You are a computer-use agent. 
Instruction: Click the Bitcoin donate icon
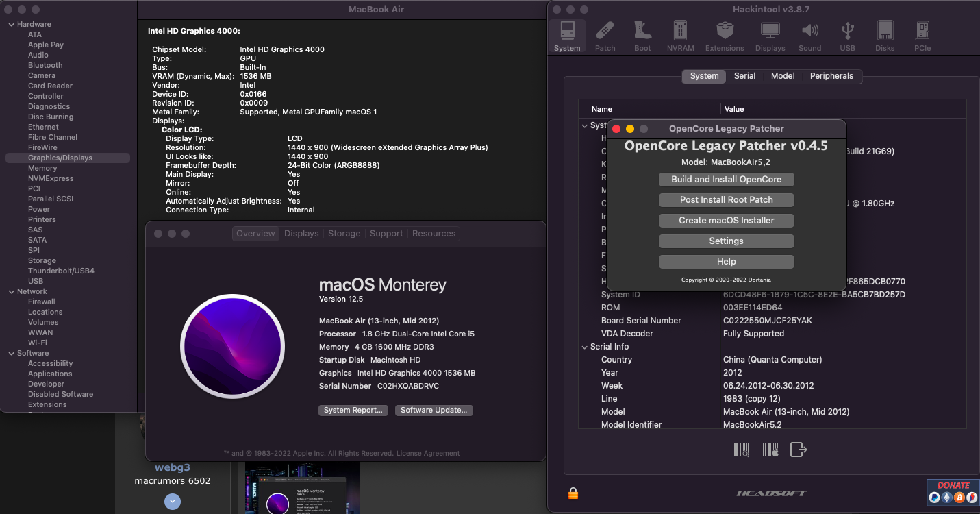point(959,498)
